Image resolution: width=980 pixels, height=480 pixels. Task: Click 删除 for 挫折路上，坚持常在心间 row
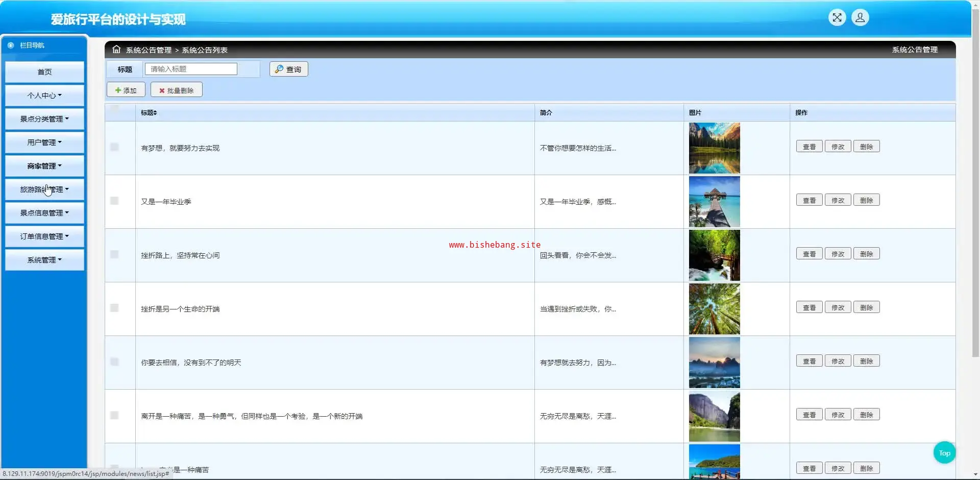(866, 254)
